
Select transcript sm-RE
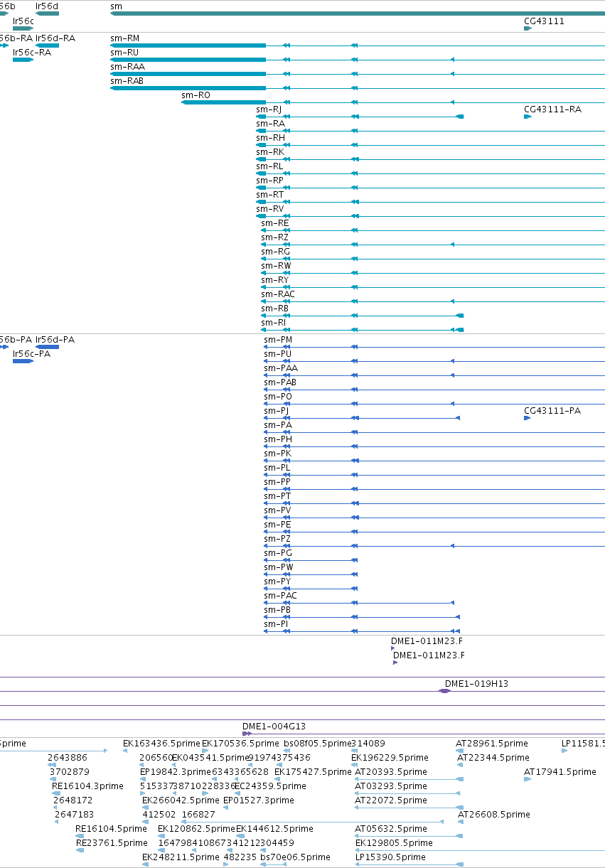(x=275, y=223)
